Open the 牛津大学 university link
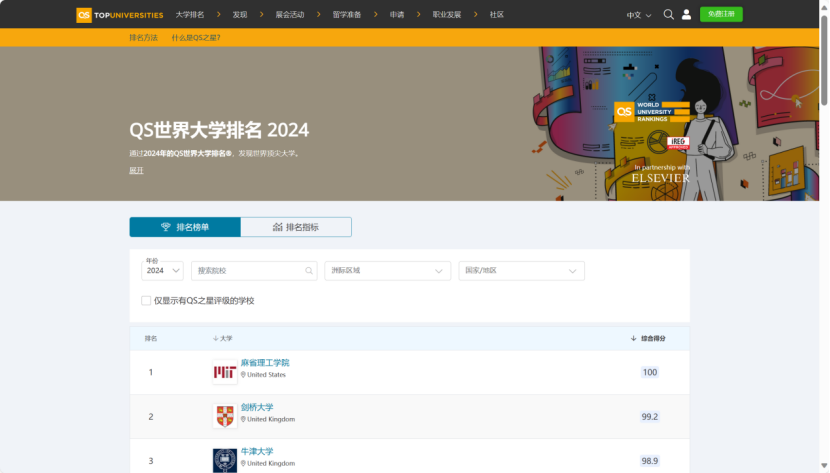830x473 pixels. [257, 451]
